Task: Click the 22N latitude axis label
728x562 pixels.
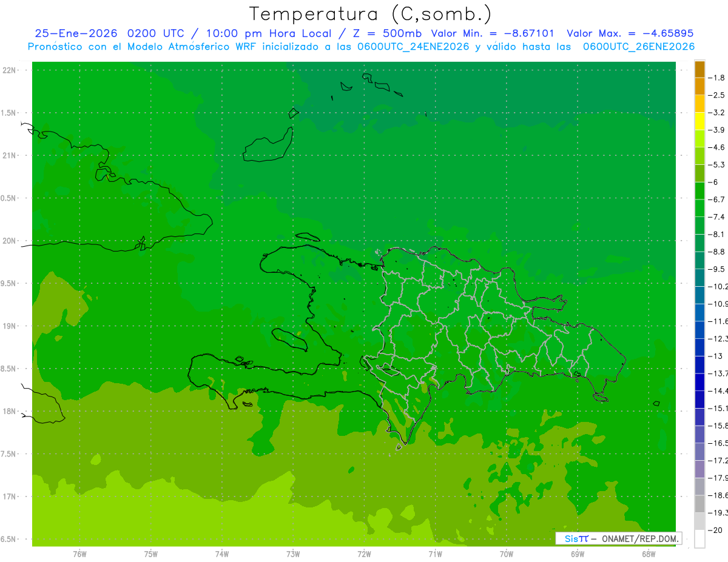Action: [x=9, y=70]
